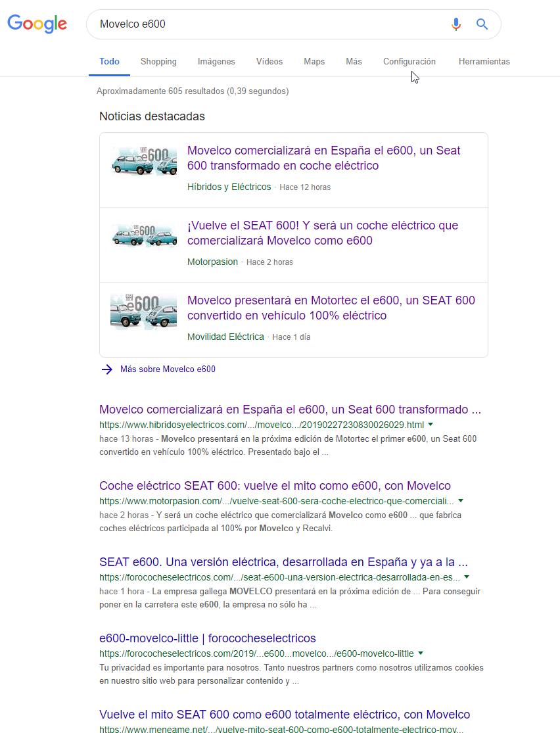This screenshot has height=733, width=560.
Task: Open news headline about Movelco comercializará en España
Action: click(x=324, y=158)
